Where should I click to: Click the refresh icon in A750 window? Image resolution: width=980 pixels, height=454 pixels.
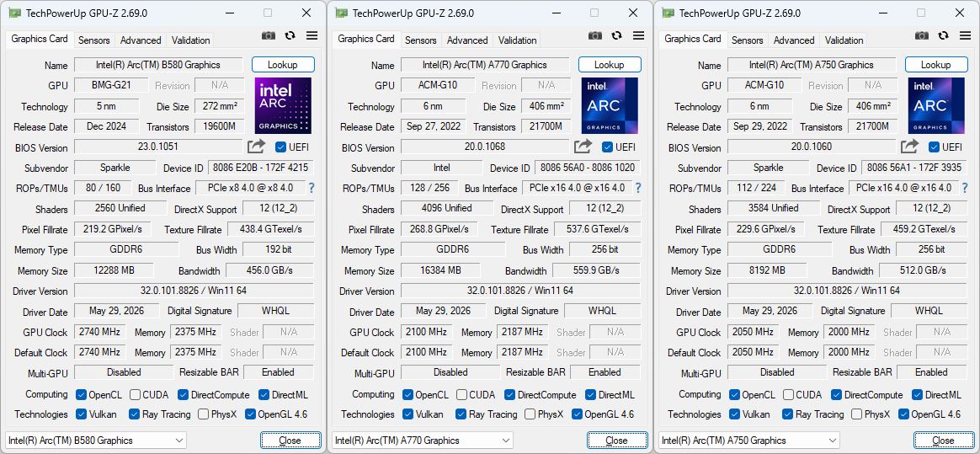coord(943,35)
